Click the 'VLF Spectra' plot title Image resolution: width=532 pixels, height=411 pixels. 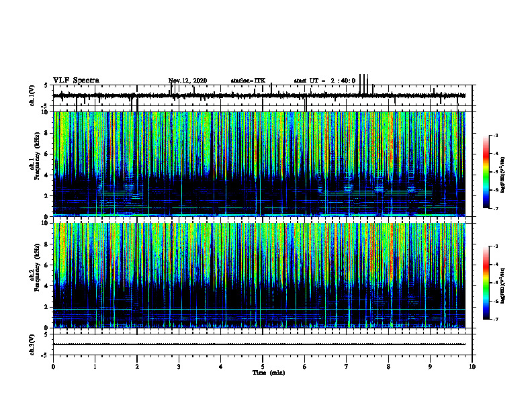[76, 81]
